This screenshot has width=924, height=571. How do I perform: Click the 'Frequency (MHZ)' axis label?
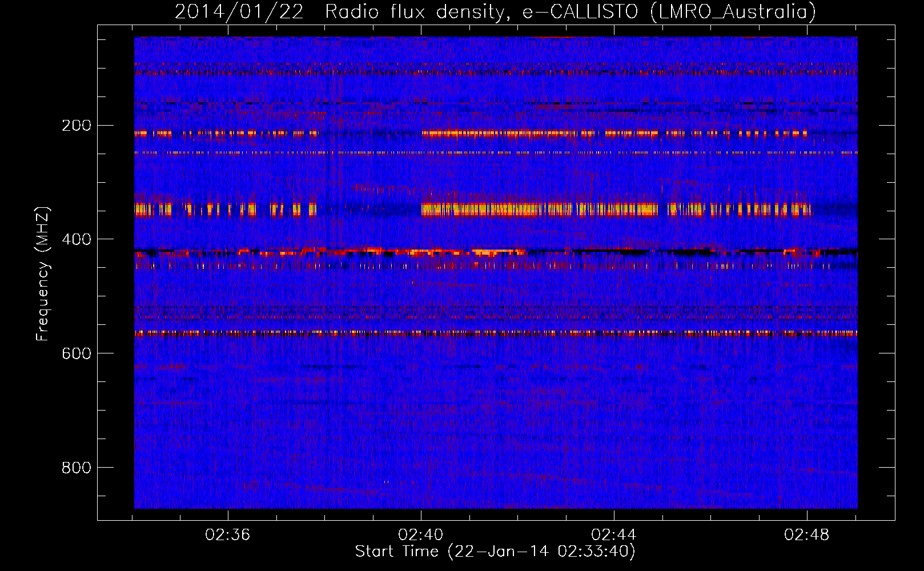tap(43, 274)
